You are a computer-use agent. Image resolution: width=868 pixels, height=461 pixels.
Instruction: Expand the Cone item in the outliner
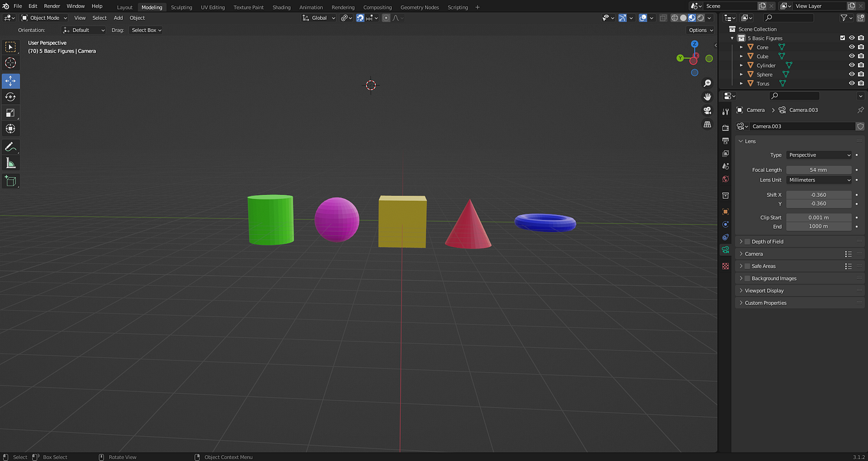740,47
